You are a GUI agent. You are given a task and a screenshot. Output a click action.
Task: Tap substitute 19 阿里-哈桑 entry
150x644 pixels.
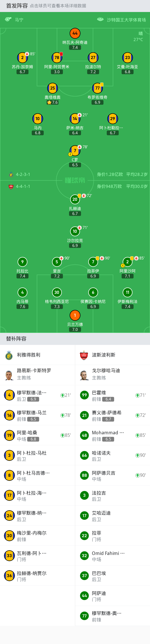pyautogui.click(x=37, y=435)
